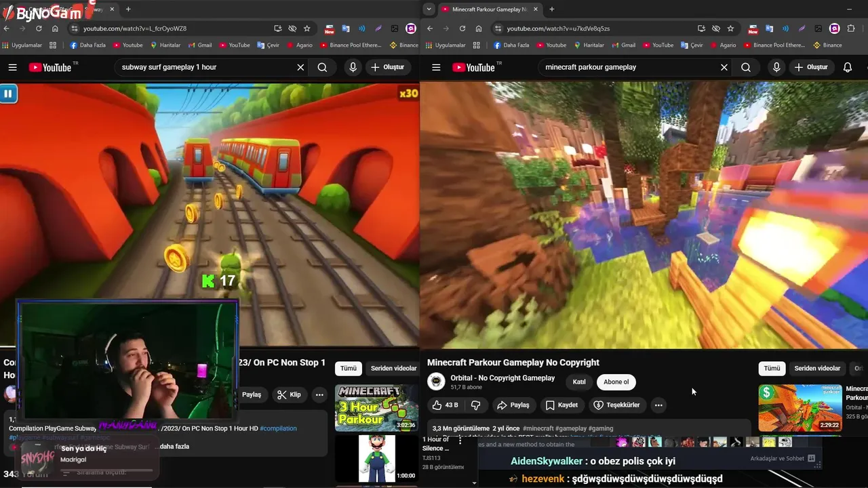Open Haritalar bookmark in left browser

tap(165, 45)
